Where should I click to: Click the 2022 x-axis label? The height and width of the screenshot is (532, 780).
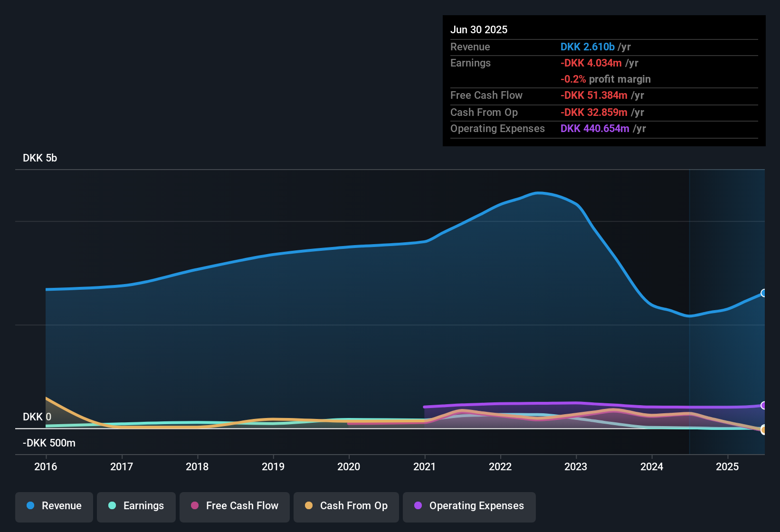[x=500, y=467]
